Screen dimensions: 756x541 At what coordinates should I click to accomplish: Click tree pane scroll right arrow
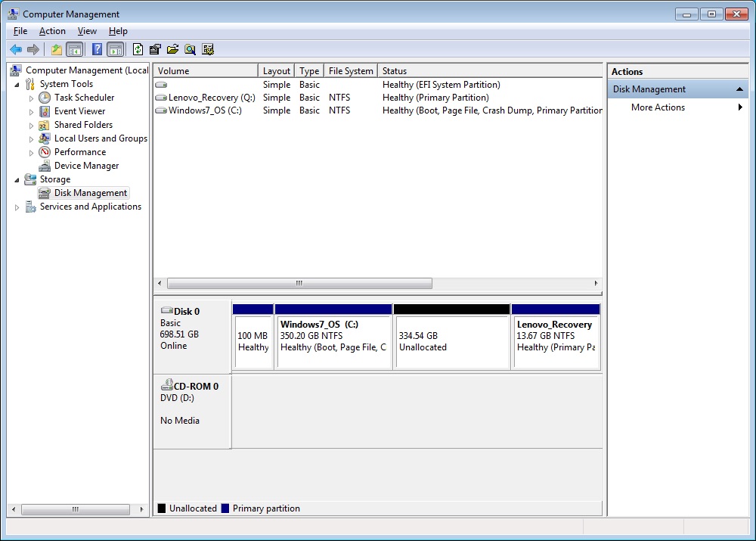click(141, 509)
